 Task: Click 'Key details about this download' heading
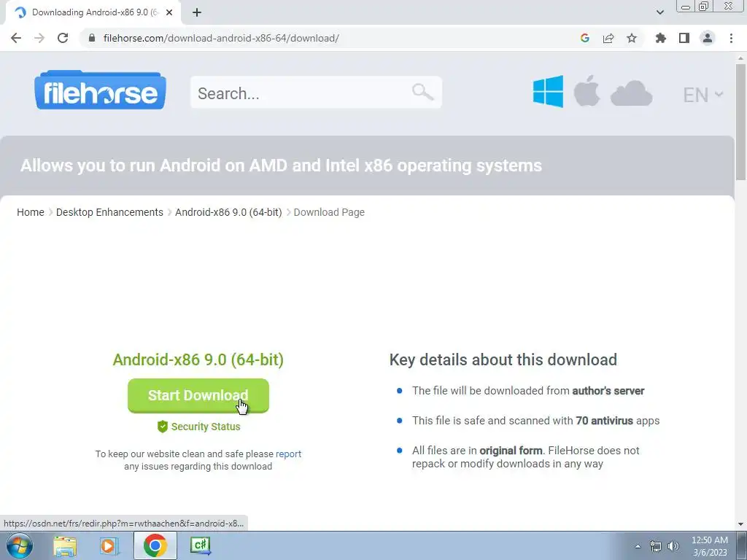(503, 359)
